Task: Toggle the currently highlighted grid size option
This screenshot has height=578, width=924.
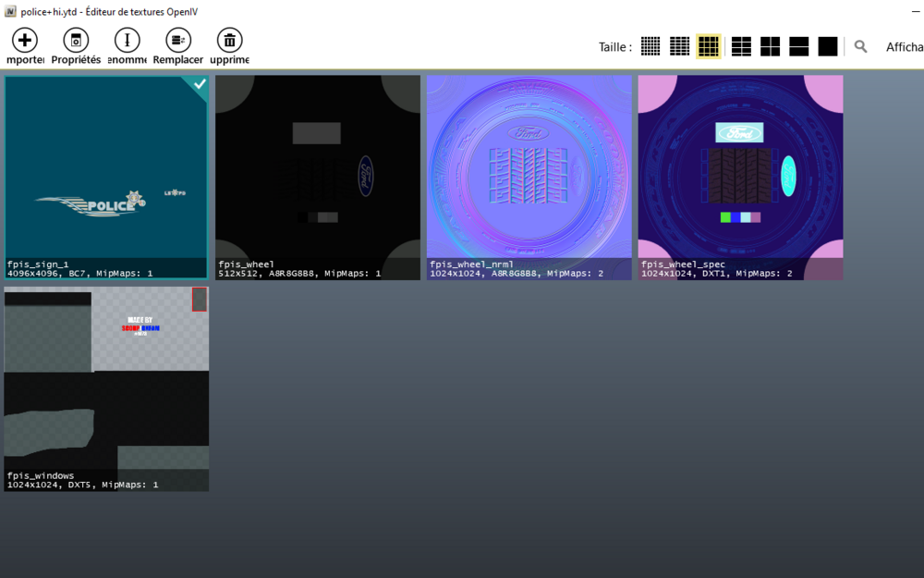Action: click(709, 45)
